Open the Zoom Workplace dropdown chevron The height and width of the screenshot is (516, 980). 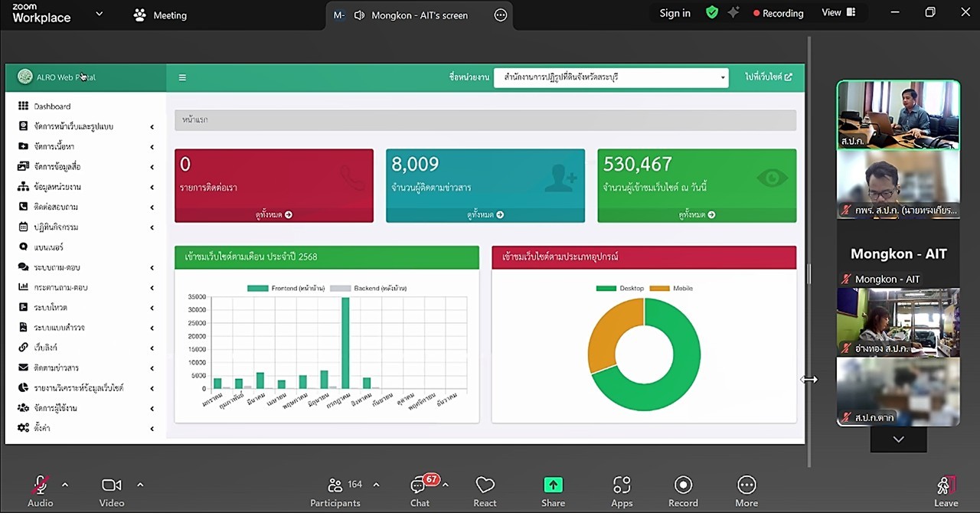point(99,14)
